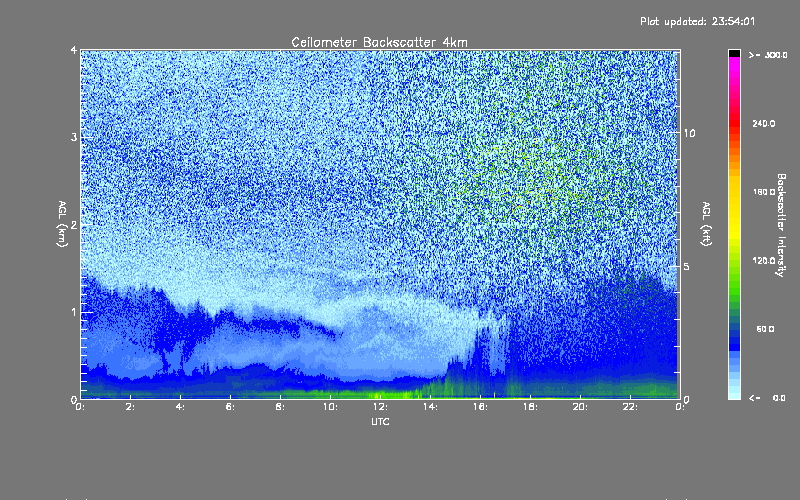Click the vertical 'Backscatter Intensity' colorbar title
This screenshot has height=500, width=800.
tap(781, 225)
